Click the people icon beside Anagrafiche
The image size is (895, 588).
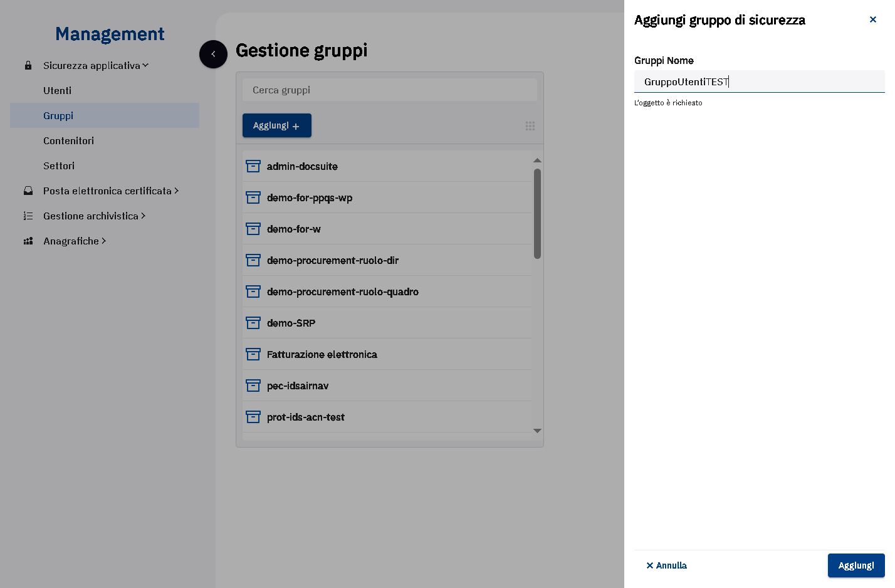(28, 241)
